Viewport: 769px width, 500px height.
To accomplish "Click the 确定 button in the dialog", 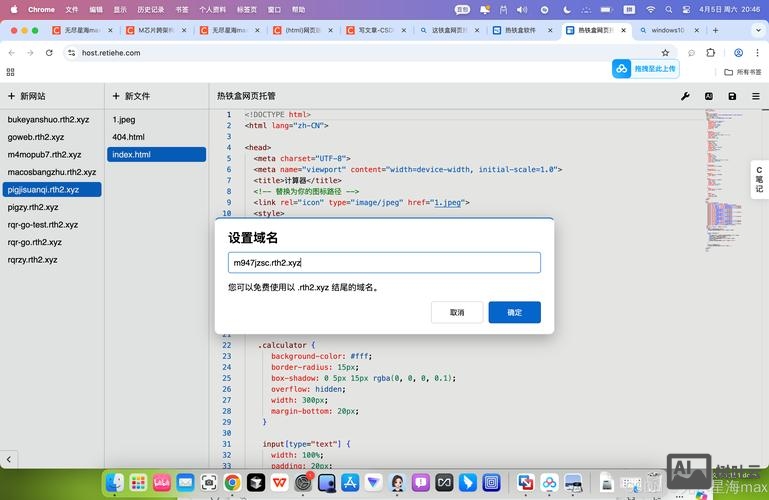I will [514, 312].
